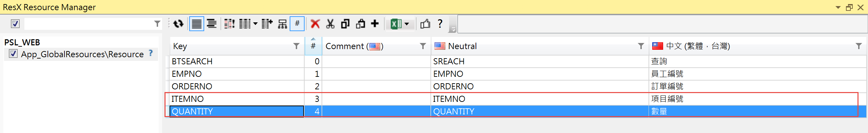Image resolution: width=868 pixels, height=133 pixels.
Task: Click the column visibility icon
Action: click(245, 24)
